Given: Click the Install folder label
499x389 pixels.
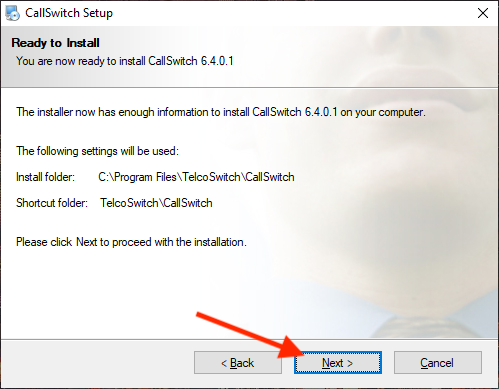Looking at the screenshot, I should click(x=45, y=177).
